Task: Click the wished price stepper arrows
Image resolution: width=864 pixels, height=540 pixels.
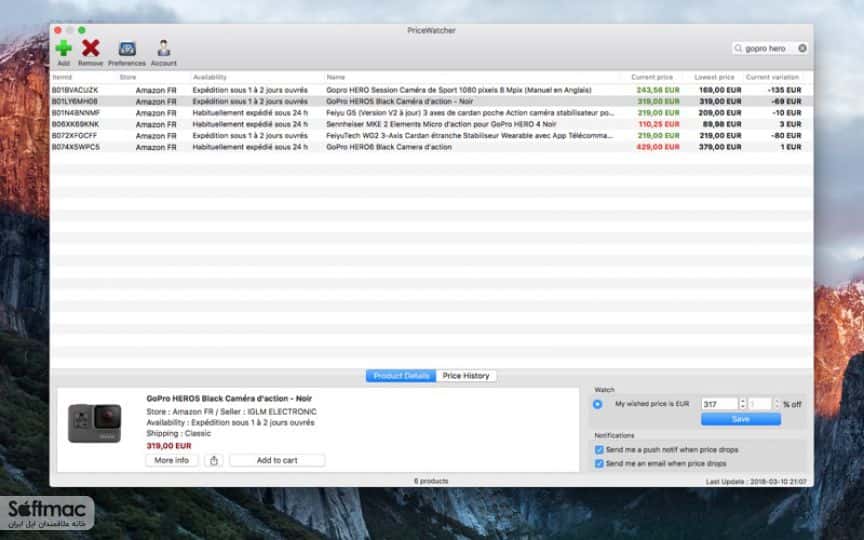Action: 742,404
